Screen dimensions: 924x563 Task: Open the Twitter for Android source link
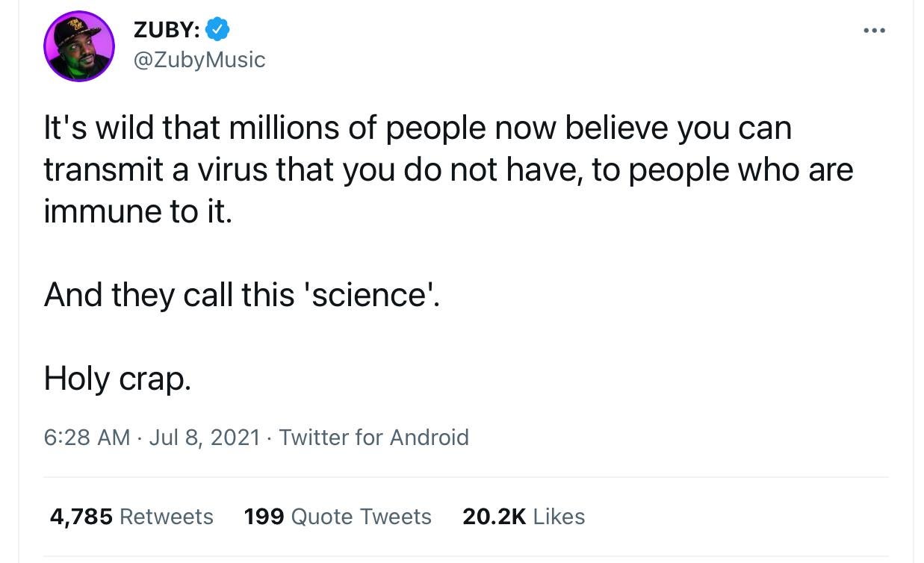pyautogui.click(x=373, y=438)
